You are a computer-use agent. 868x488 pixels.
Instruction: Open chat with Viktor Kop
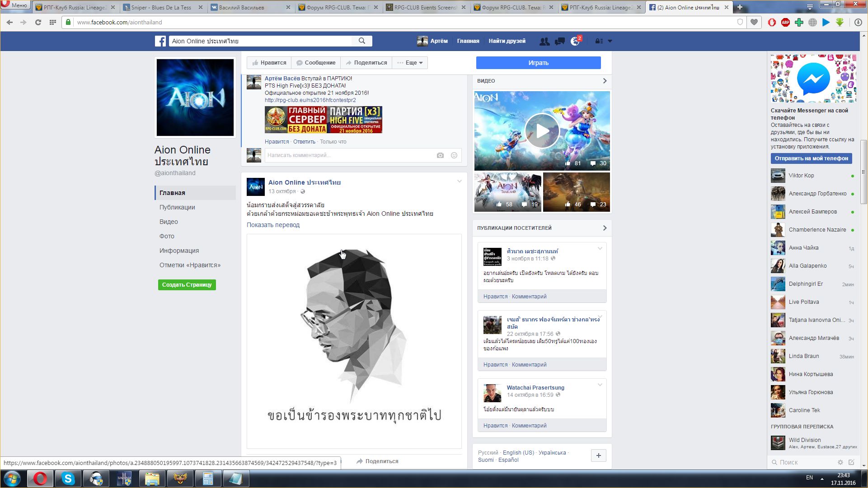[x=813, y=176]
